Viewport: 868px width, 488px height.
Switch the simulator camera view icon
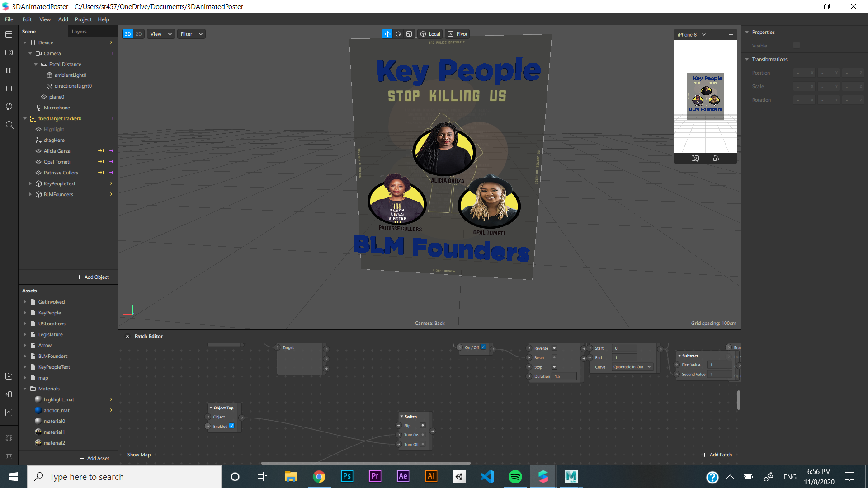pyautogui.click(x=695, y=158)
